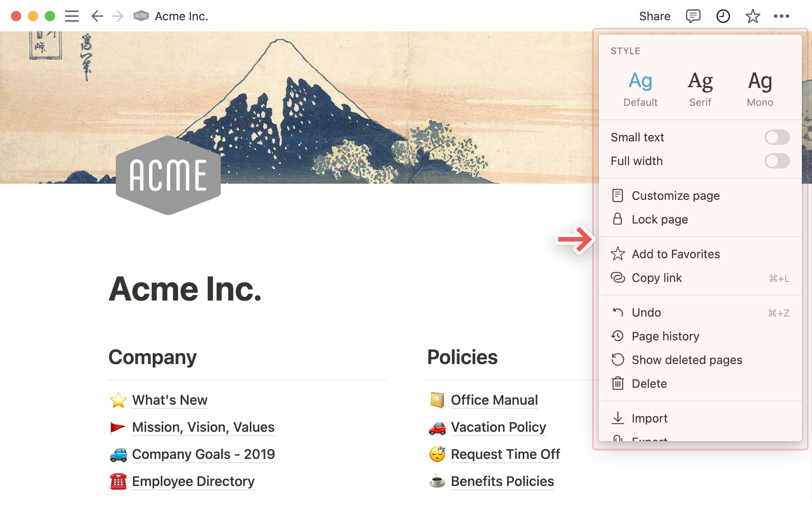Click the back navigation arrow
This screenshot has width=812, height=508.
pyautogui.click(x=97, y=16)
